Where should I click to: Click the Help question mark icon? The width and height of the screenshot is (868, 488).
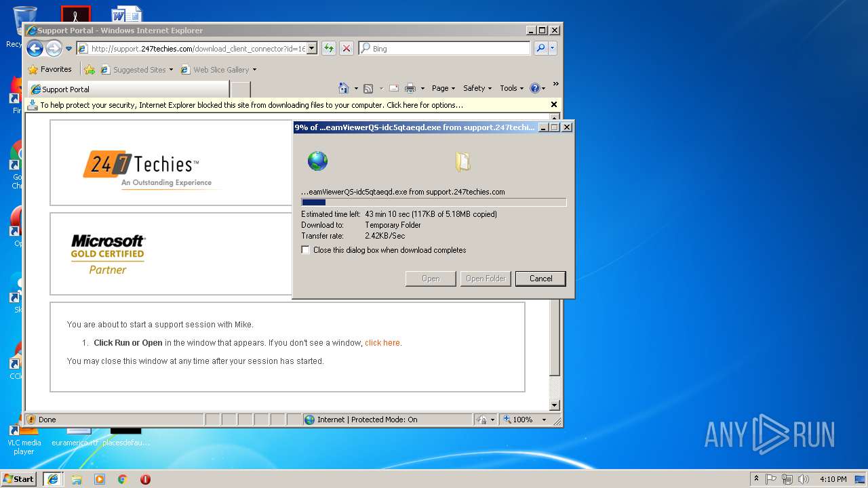(x=534, y=88)
